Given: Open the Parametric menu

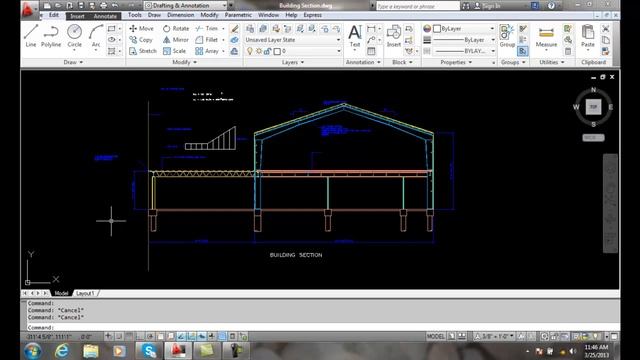Looking at the screenshot, I should point(238,15).
